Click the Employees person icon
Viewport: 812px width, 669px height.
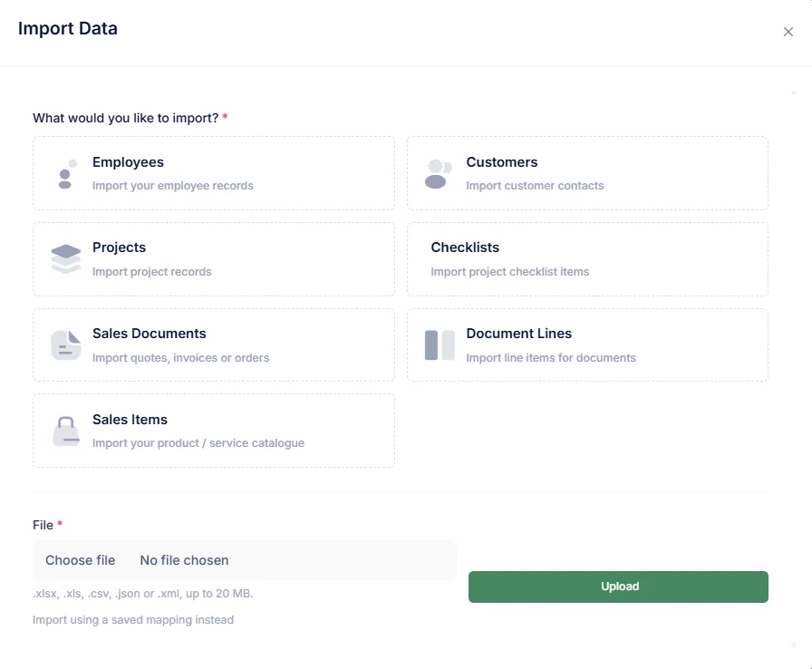coord(66,174)
